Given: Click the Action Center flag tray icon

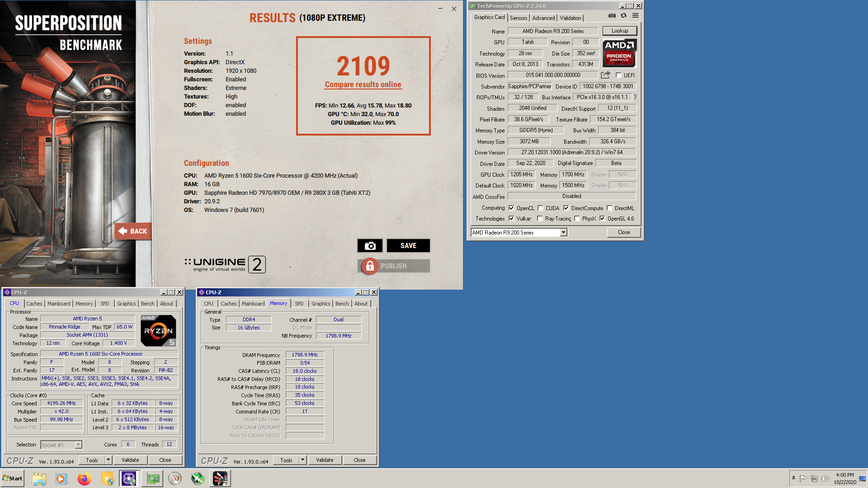Looking at the screenshot, I should coord(803,479).
